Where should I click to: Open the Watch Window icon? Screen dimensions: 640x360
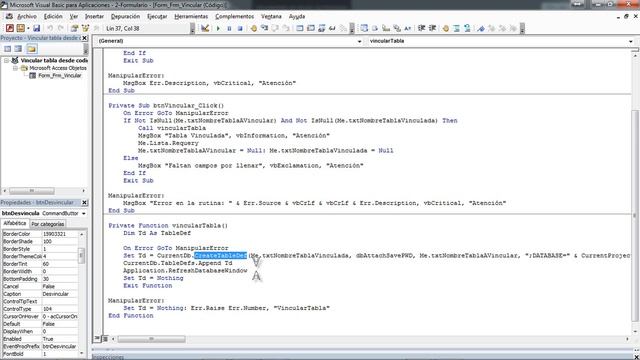(322, 28)
